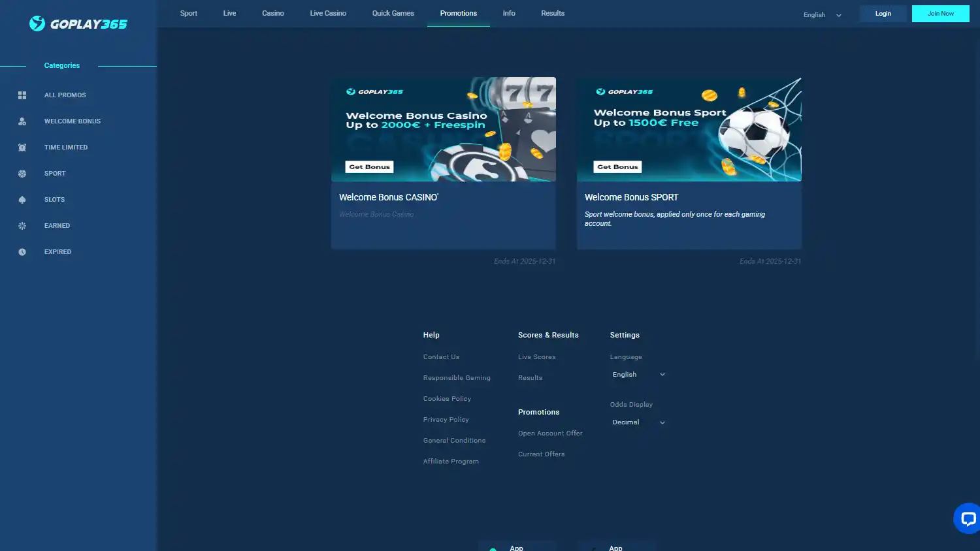
Task: Open the Live tab
Action: (229, 13)
